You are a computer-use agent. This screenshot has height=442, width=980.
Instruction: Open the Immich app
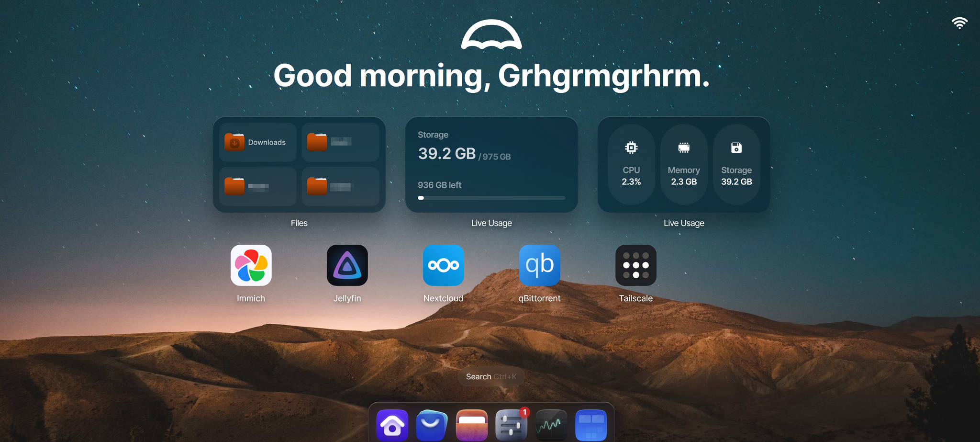click(251, 265)
